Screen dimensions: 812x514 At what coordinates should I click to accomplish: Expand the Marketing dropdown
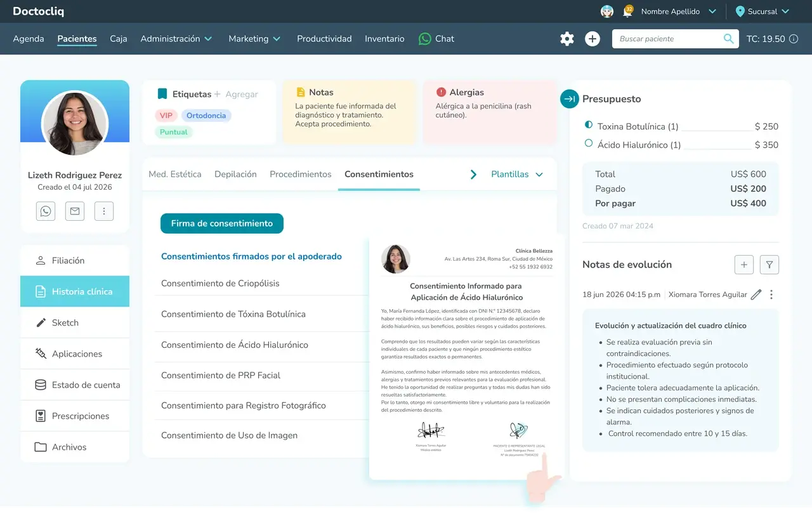[x=254, y=39]
